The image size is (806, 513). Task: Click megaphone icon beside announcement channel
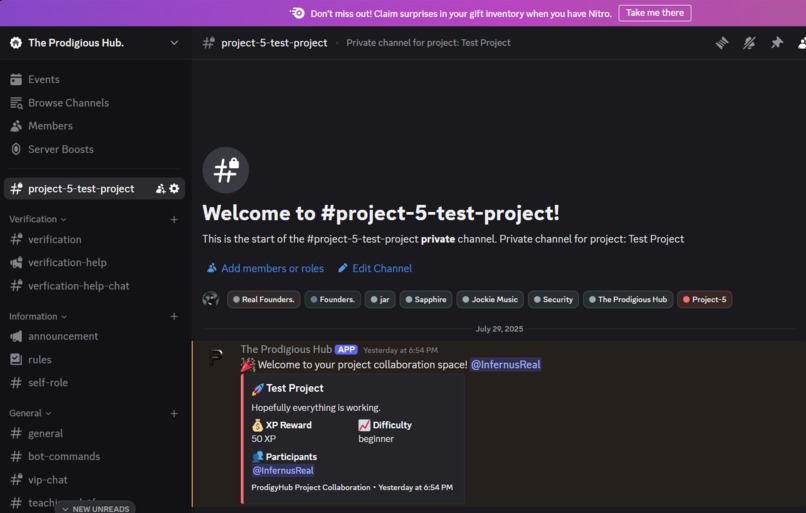coord(16,336)
